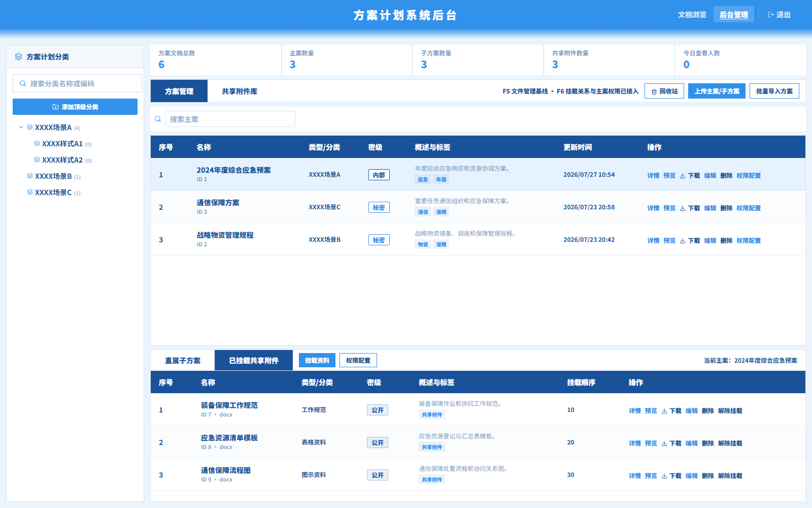Open 详情 for 通信保障方案
The height and width of the screenshot is (508, 812).
point(653,208)
